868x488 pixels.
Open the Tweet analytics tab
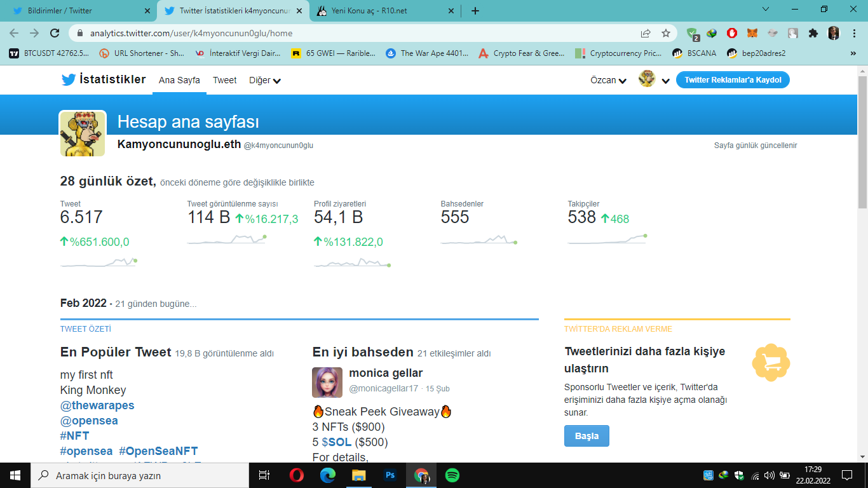point(225,80)
